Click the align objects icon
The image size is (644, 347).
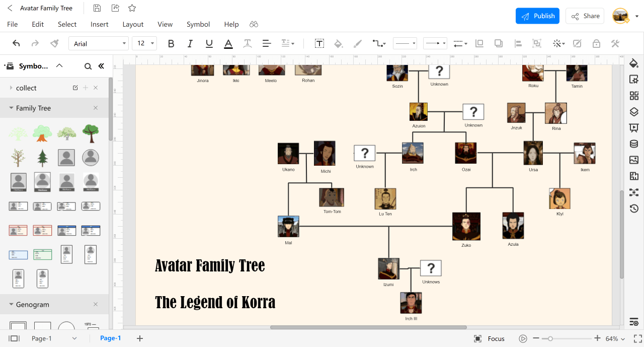(x=518, y=43)
